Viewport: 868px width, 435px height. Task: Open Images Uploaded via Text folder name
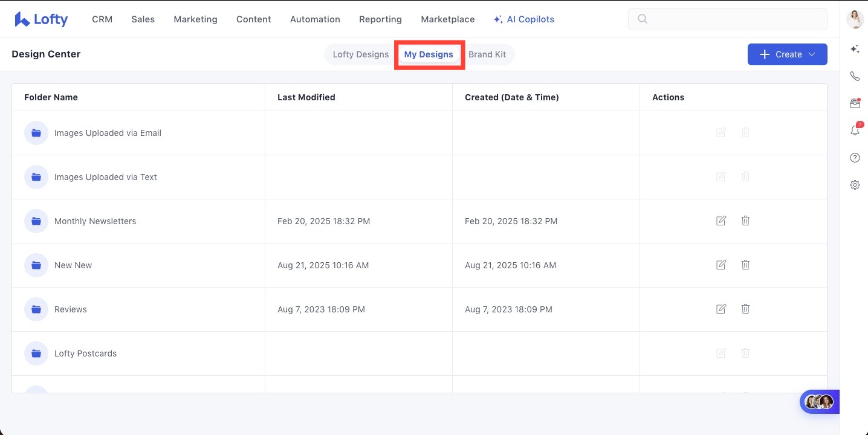[106, 177]
